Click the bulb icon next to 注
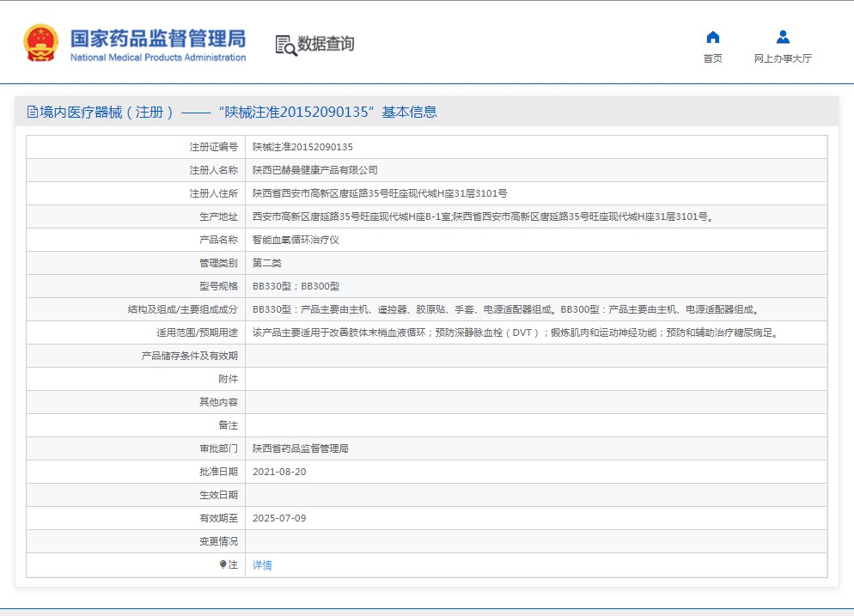 tap(223, 564)
